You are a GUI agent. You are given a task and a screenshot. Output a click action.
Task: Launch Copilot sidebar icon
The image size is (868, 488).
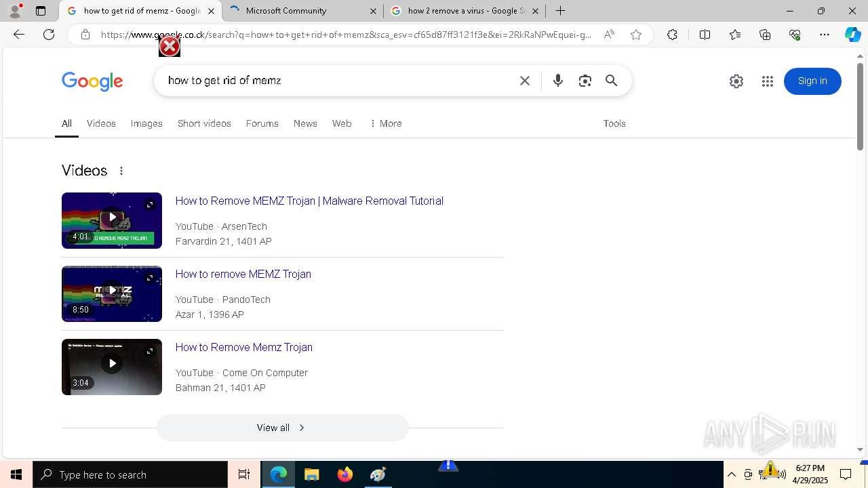pyautogui.click(x=852, y=35)
